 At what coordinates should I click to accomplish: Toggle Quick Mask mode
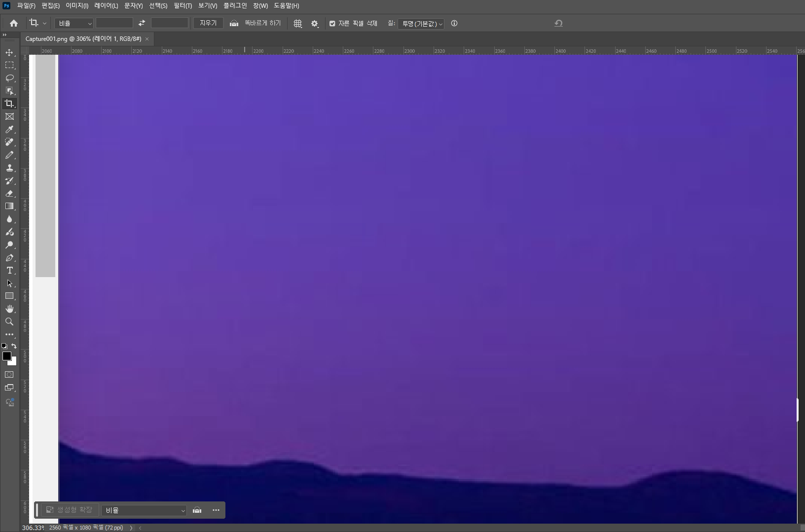pyautogui.click(x=9, y=375)
